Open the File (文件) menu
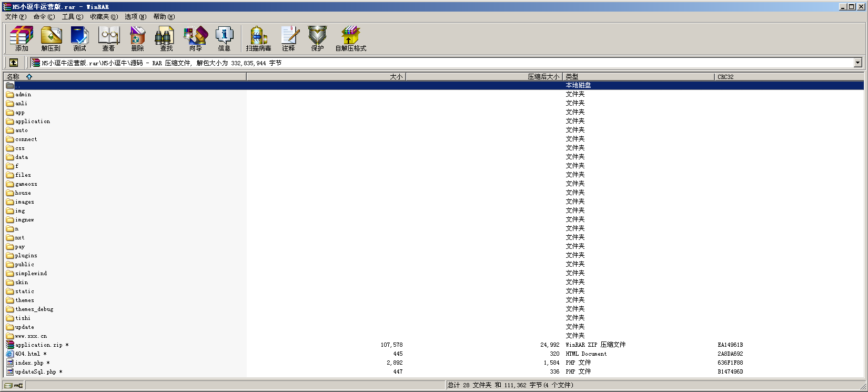 click(15, 17)
